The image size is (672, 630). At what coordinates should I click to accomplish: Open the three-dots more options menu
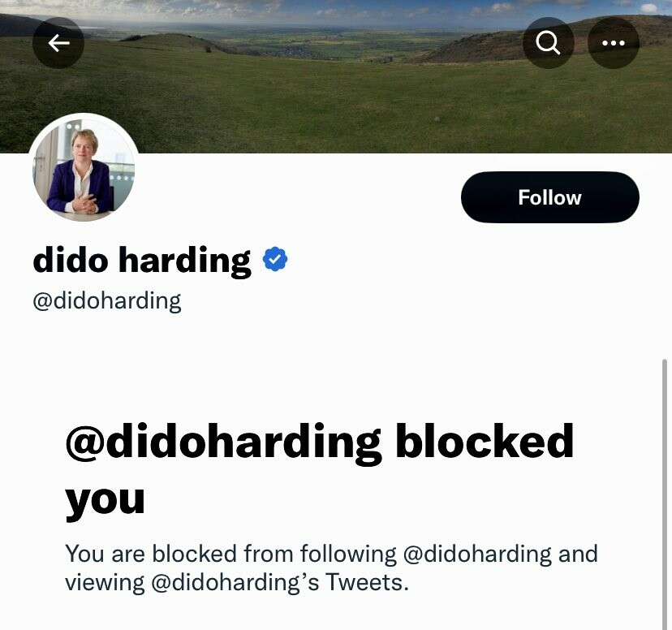click(614, 43)
